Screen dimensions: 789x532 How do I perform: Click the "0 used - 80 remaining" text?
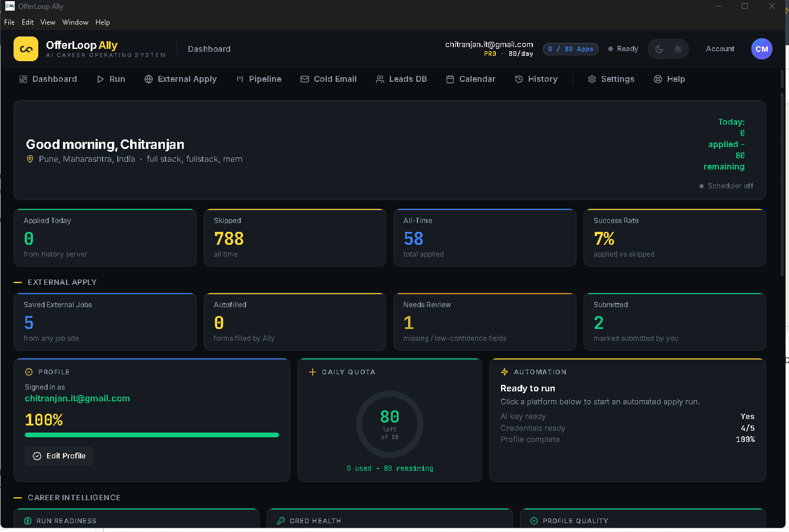(390, 468)
